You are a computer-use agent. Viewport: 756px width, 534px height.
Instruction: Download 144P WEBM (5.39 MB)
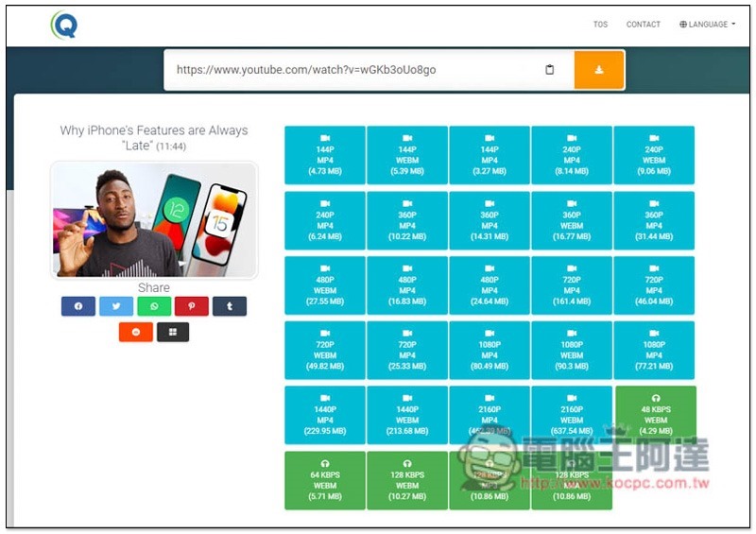click(407, 155)
